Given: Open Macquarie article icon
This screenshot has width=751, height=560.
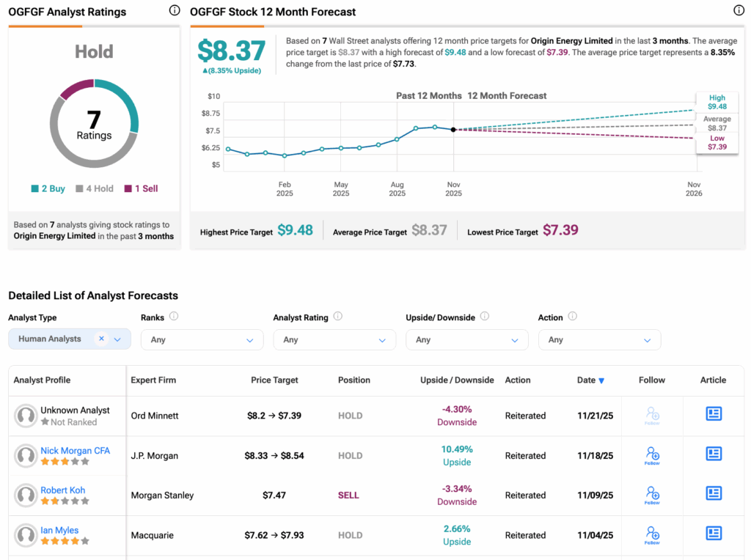Looking at the screenshot, I should 714,534.
